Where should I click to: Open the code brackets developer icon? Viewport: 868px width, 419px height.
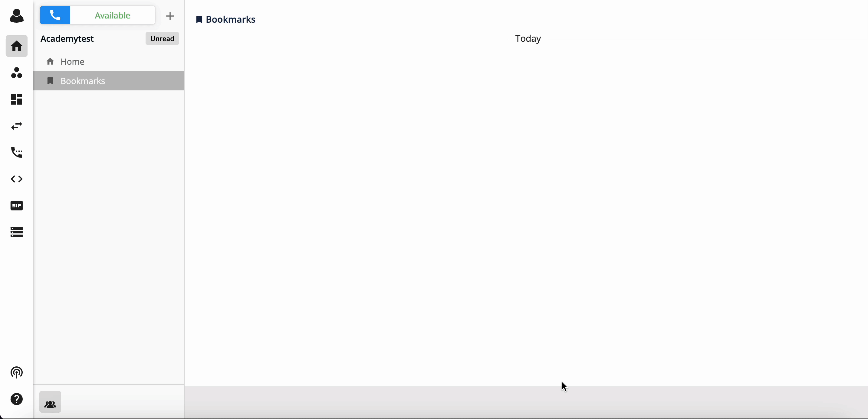point(17,179)
